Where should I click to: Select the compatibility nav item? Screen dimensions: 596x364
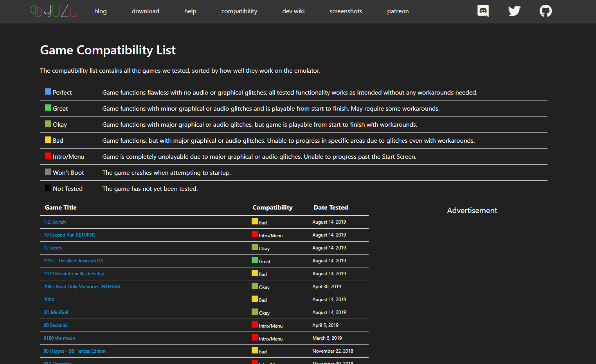(239, 11)
